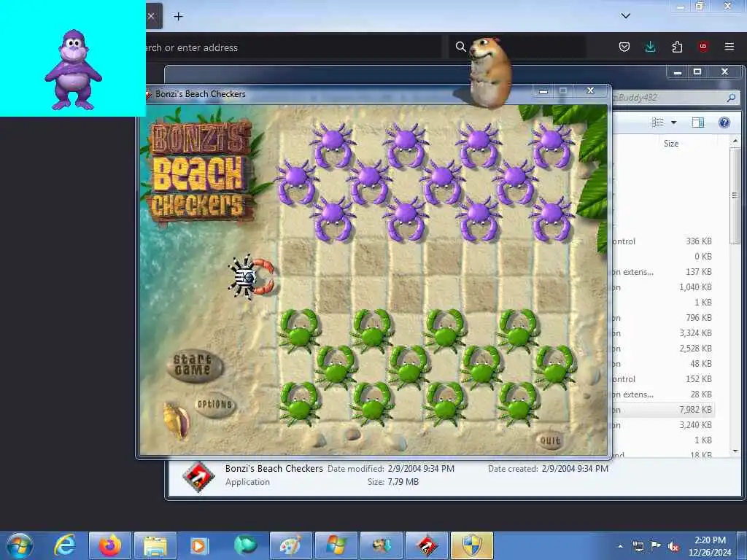This screenshot has width=747, height=560.
Task: Open Windows Media Player from the taskbar
Action: click(198, 545)
